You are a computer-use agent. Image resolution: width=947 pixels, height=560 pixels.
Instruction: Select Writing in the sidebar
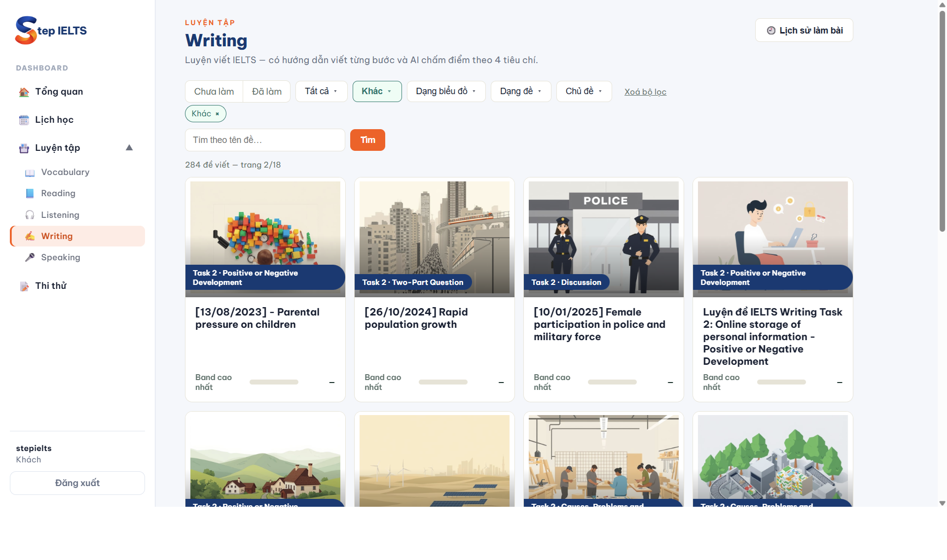(77, 236)
